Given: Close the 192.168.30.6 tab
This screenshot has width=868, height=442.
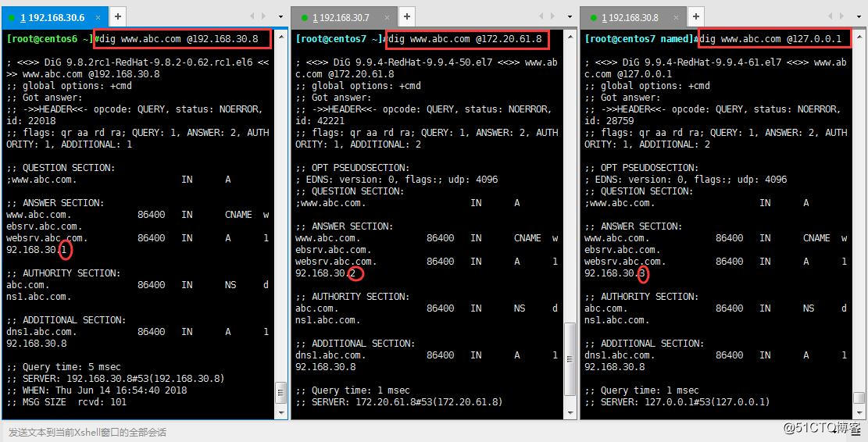Looking at the screenshot, I should click(x=98, y=18).
